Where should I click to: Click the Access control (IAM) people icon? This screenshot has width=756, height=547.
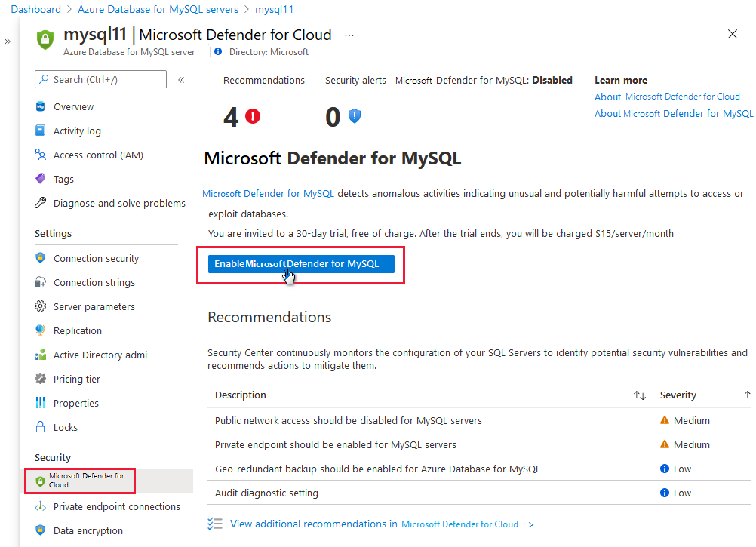pos(41,155)
